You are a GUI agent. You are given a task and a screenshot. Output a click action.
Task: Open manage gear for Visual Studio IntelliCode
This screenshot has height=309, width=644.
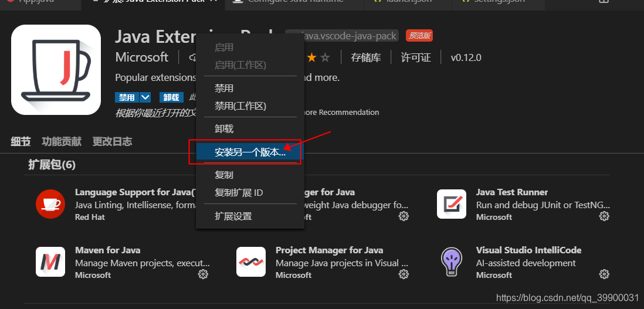[604, 274]
